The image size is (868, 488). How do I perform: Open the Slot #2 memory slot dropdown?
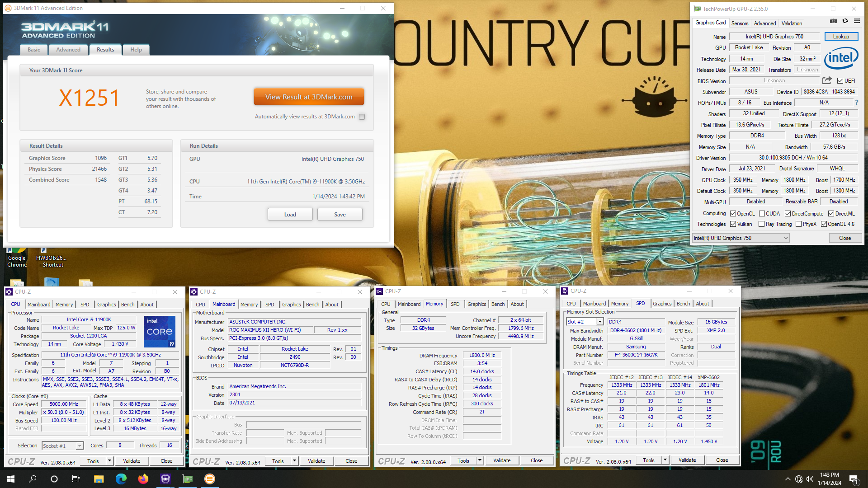(585, 322)
